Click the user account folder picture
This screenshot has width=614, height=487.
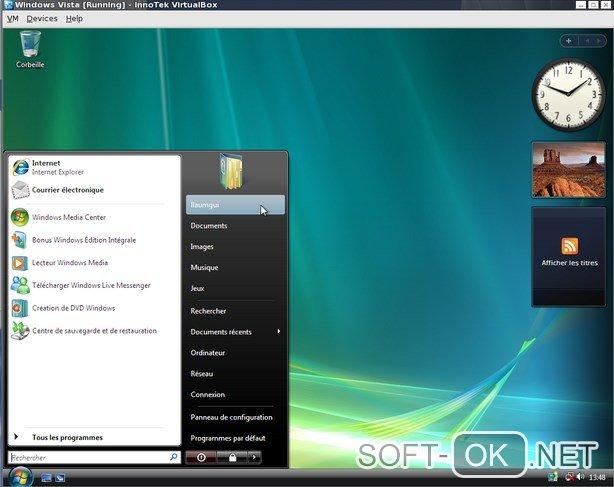pos(231,171)
